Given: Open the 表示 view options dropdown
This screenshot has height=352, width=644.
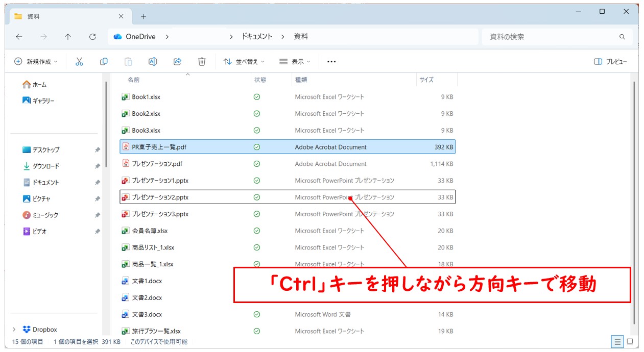Looking at the screenshot, I should (x=294, y=61).
